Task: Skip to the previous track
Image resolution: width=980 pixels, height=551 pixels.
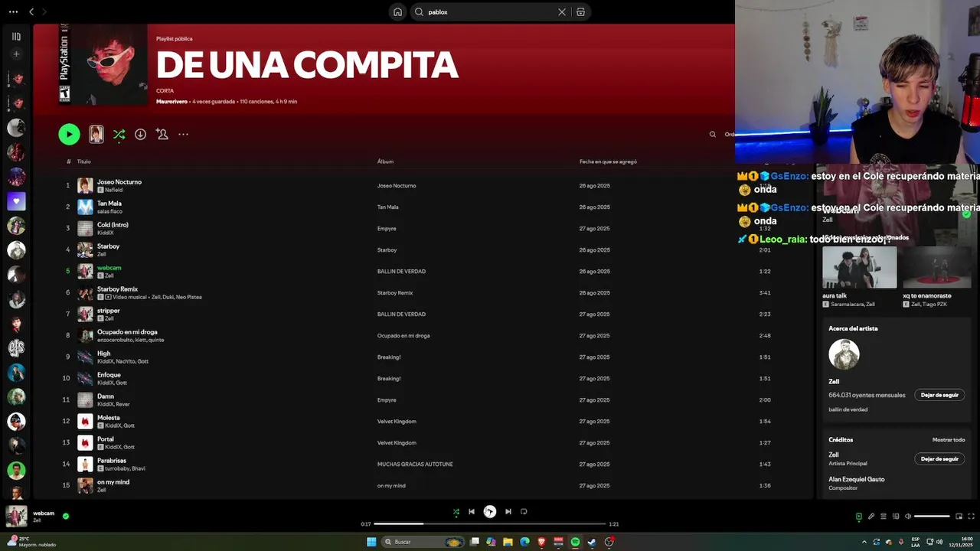Action: 472,512
